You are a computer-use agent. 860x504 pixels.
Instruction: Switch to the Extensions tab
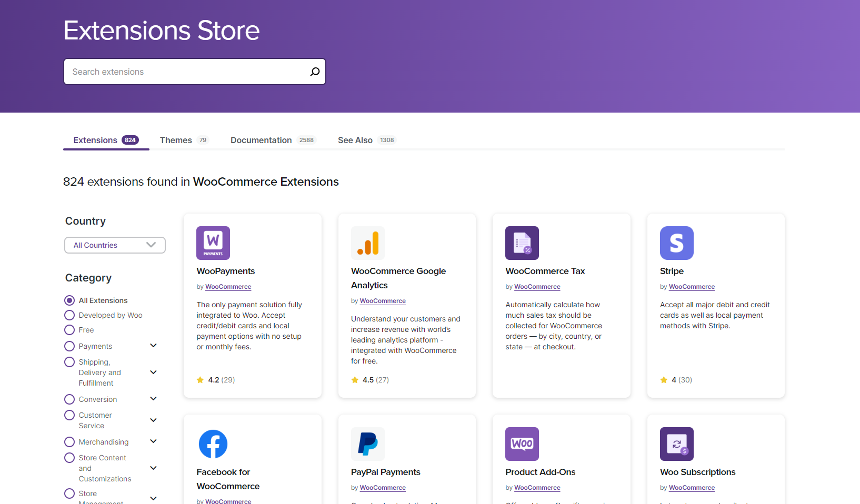(106, 140)
